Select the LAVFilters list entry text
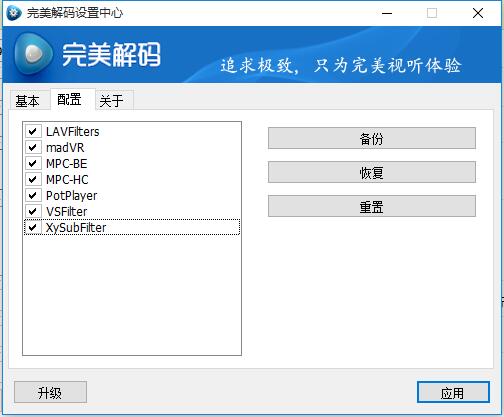504x417 pixels. pyautogui.click(x=73, y=132)
